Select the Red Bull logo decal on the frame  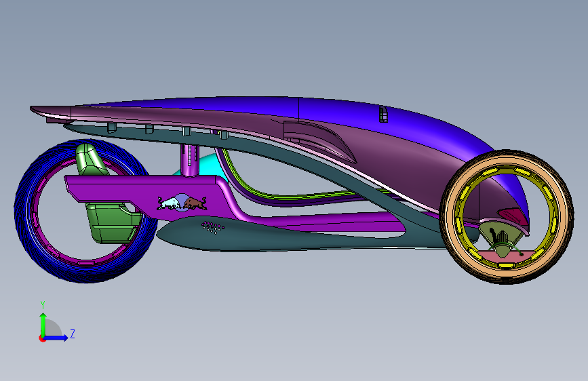pyautogui.click(x=182, y=203)
